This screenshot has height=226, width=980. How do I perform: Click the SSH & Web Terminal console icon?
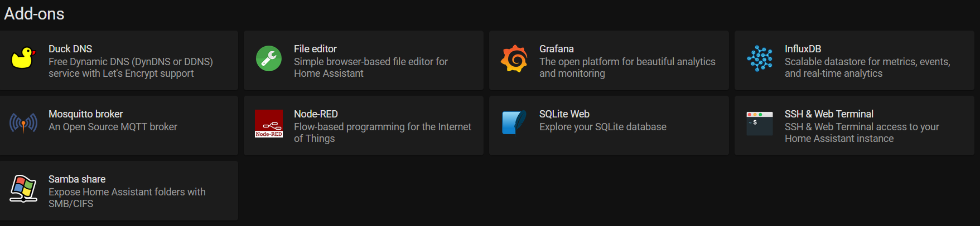click(760, 124)
